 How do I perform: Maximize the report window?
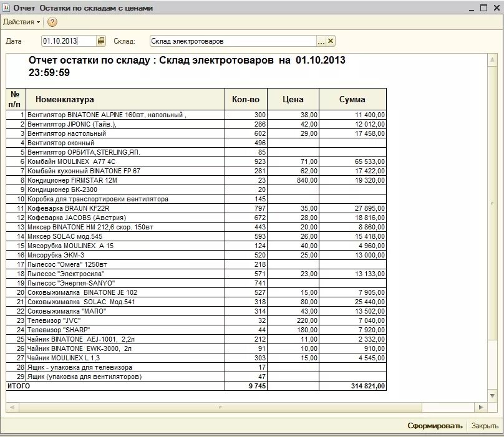[483, 7]
